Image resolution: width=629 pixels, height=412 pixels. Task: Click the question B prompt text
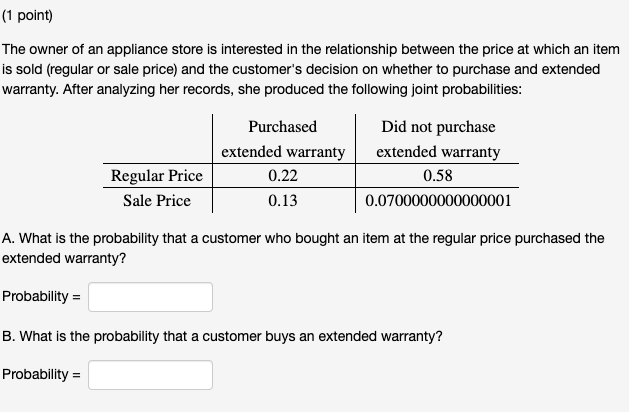[x=222, y=336]
